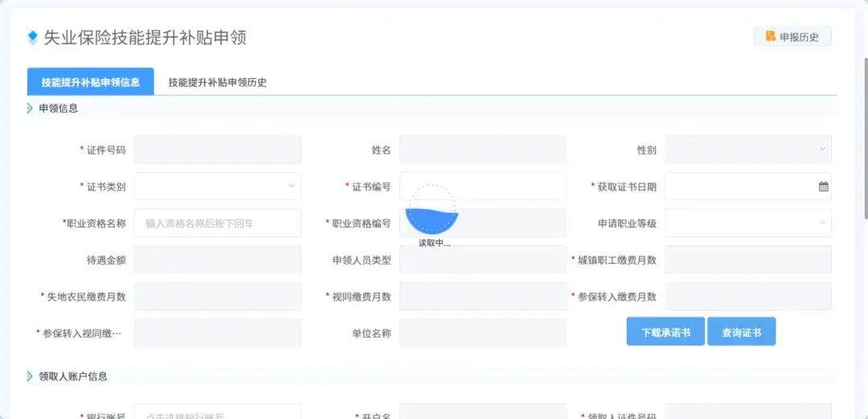Click the 查询证书 button
This screenshot has width=868, height=419.
(741, 332)
